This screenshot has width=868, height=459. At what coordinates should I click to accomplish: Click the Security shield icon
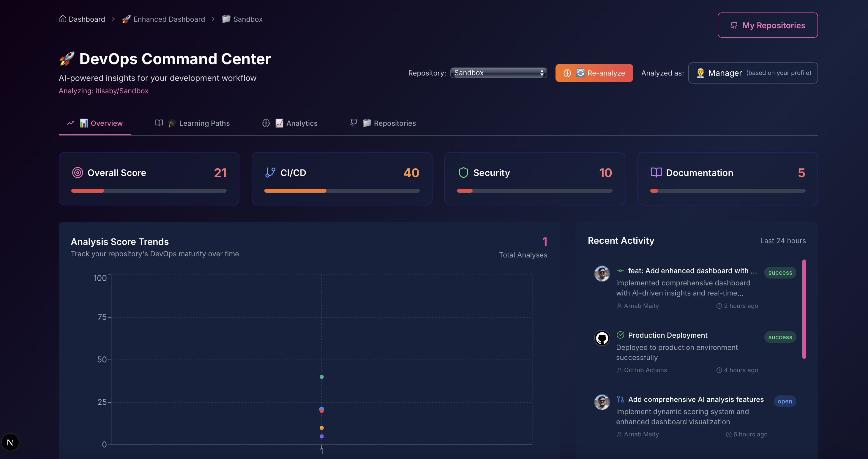pyautogui.click(x=463, y=173)
